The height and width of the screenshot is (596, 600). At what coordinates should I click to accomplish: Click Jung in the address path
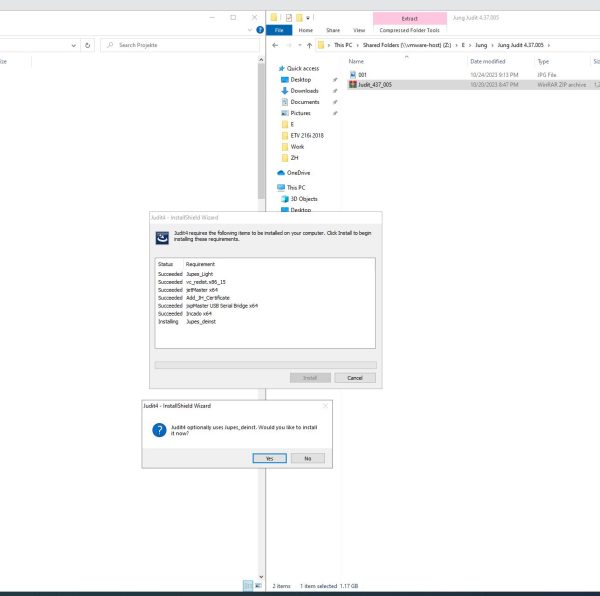(481, 45)
